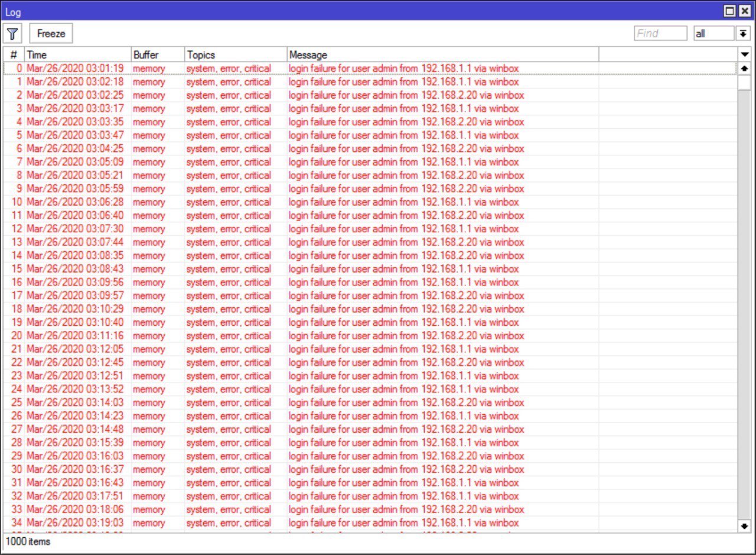
Task: Click row number 34
Action: [x=17, y=522]
